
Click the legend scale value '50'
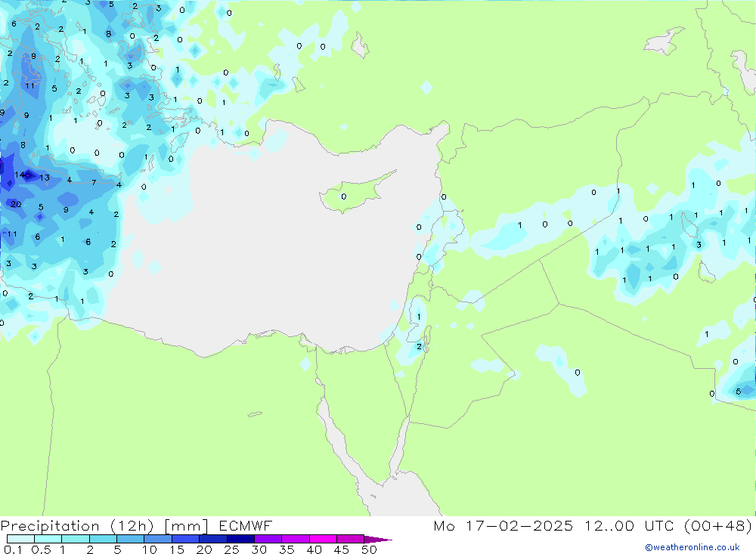point(369,549)
